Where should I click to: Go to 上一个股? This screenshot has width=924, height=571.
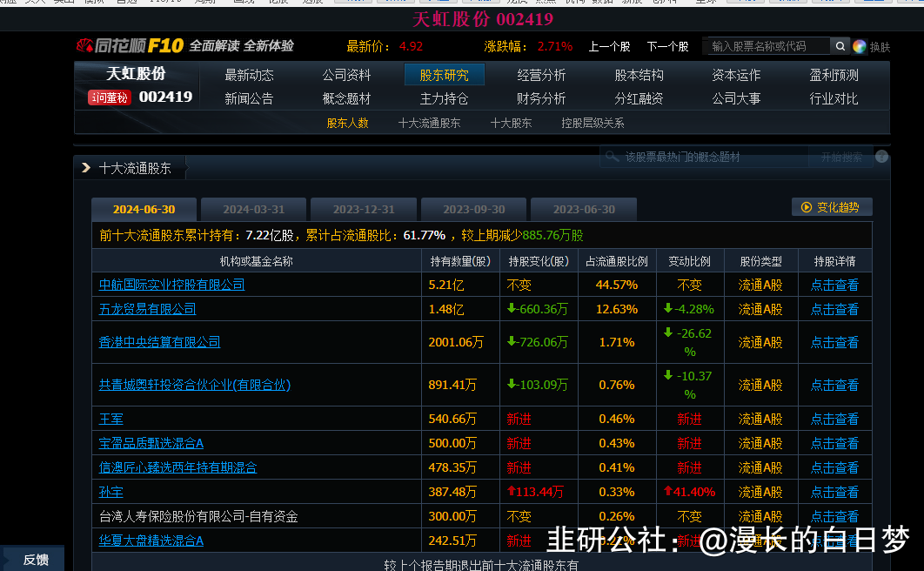[609, 46]
